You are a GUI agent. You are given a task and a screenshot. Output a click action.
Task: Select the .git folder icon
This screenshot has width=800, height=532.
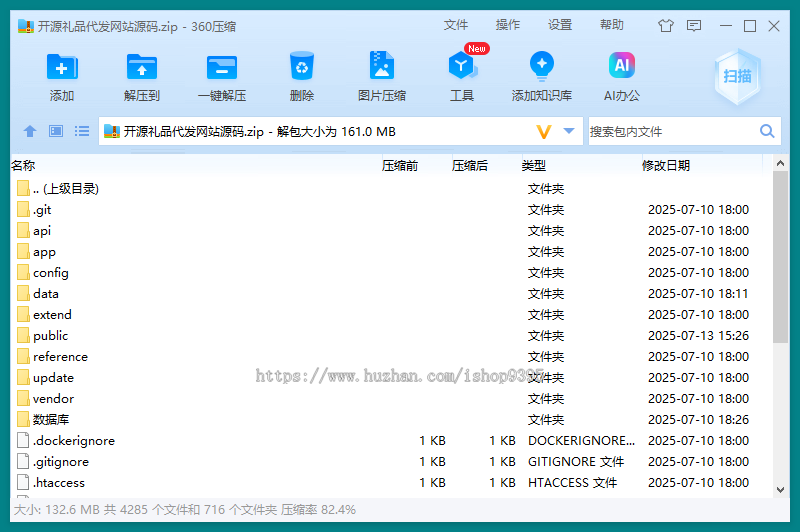pos(23,209)
